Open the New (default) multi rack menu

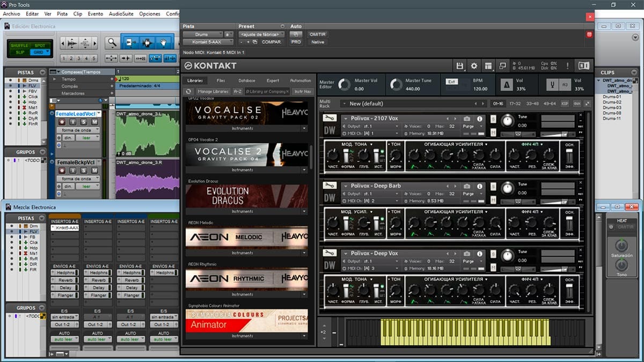[413, 104]
